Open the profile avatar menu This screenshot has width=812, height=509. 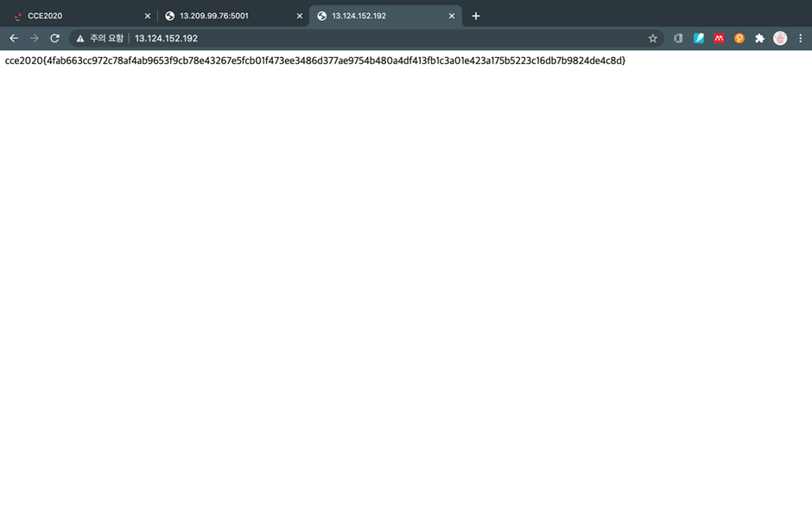click(x=780, y=38)
